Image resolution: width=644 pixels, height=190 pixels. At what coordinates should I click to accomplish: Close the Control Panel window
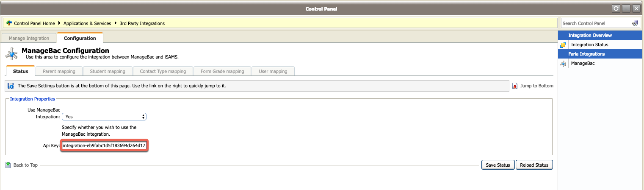[636, 8]
